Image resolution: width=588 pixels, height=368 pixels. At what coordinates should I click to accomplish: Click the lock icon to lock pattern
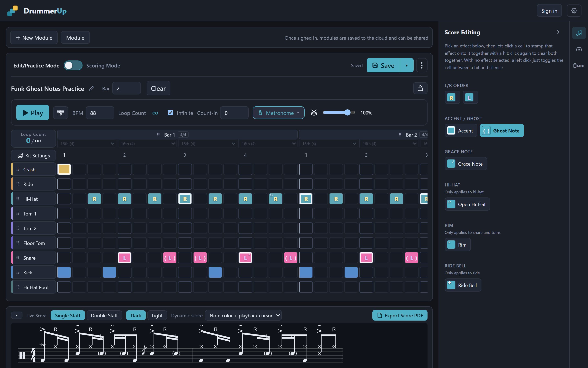pyautogui.click(x=420, y=88)
